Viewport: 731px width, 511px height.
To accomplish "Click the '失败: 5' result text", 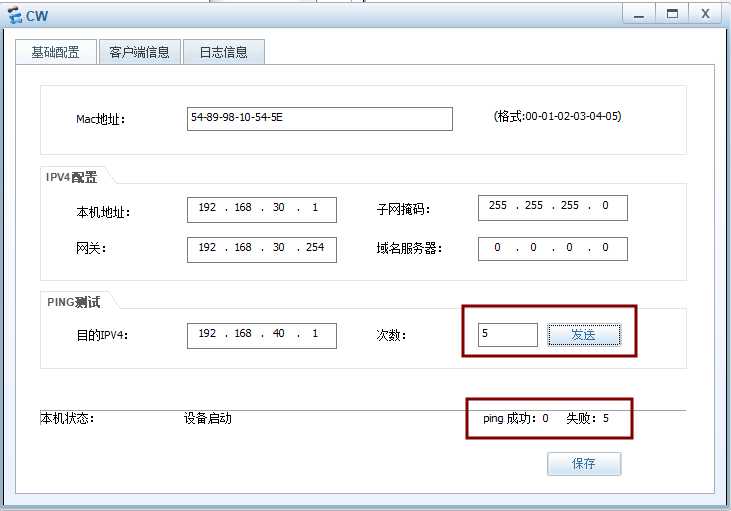I will coord(587,418).
